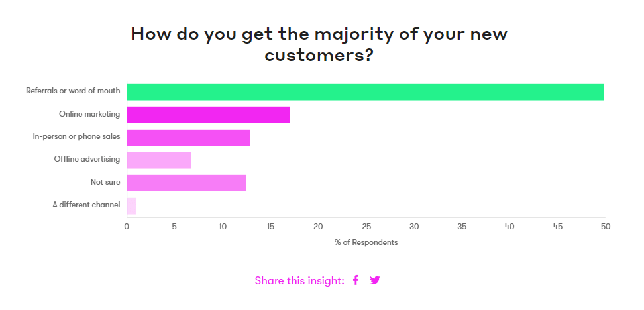The height and width of the screenshot is (310, 644).
Task: Select the small A different channel bar
Action: pos(131,206)
